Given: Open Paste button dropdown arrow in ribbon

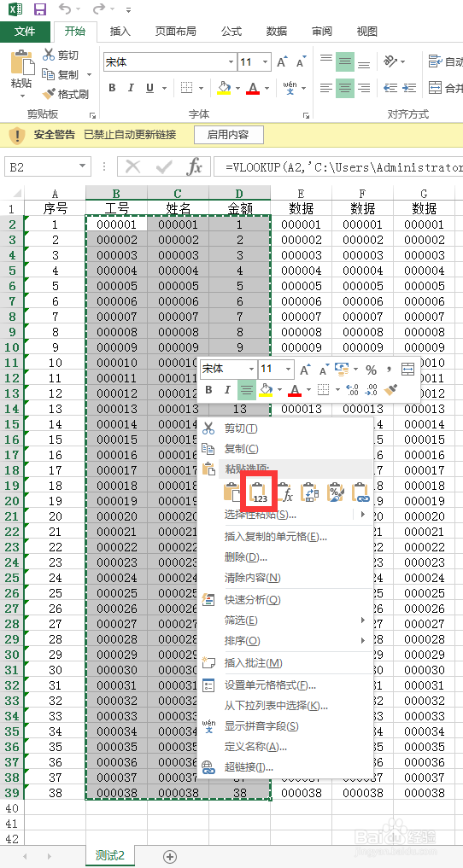Looking at the screenshot, I should pos(22,96).
